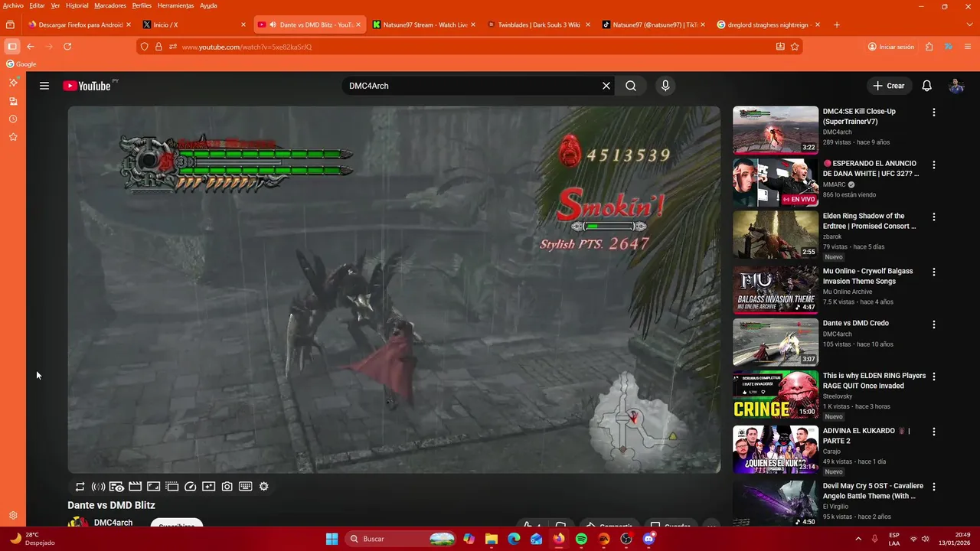
Task: Reload the current page
Action: tap(67, 47)
